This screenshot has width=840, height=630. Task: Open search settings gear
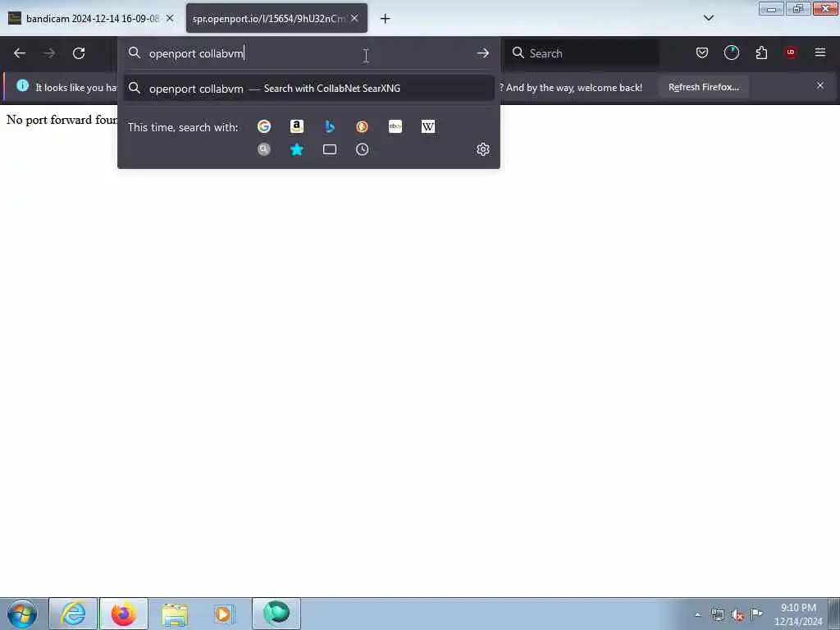click(482, 149)
